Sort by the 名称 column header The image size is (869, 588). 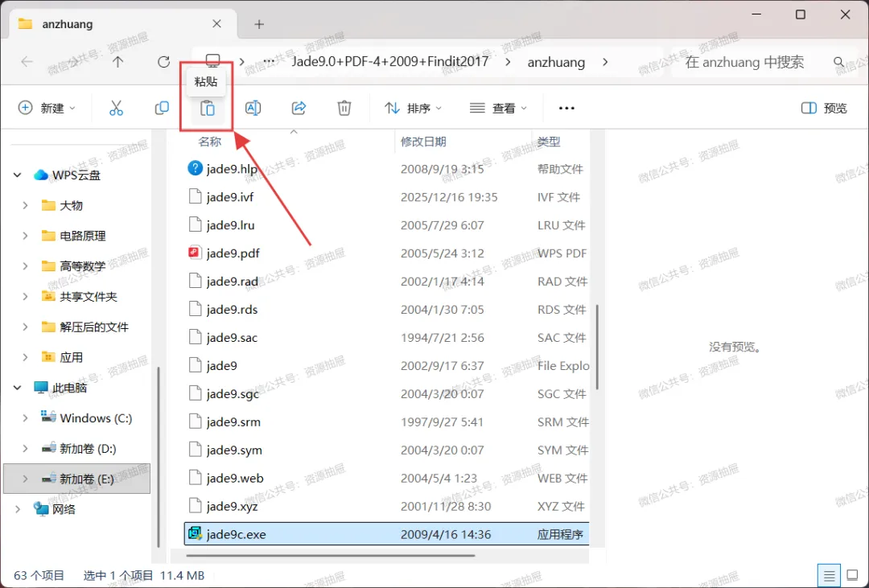click(x=209, y=142)
